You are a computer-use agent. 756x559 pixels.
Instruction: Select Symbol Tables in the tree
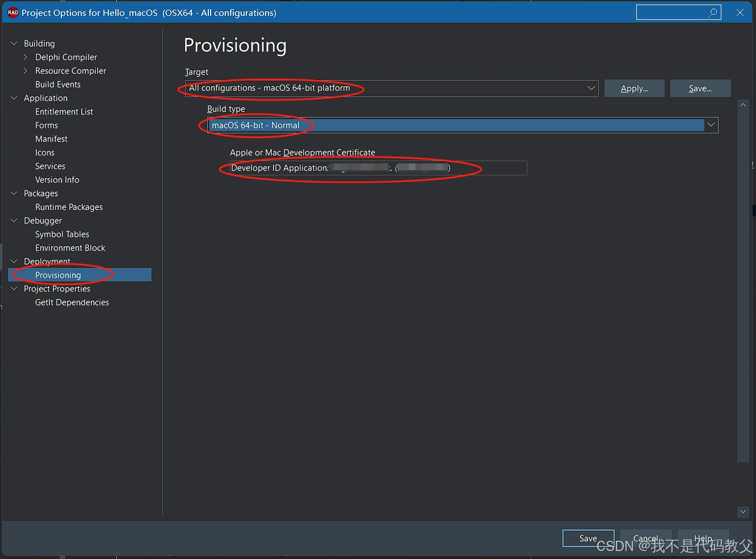tap(62, 234)
